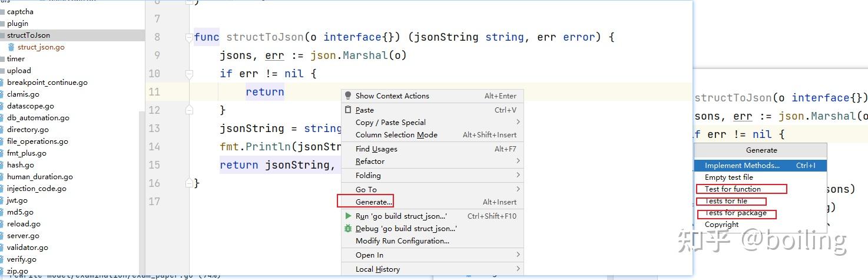Click the struct_json.go file icon
The image size is (868, 280).
point(11,47)
